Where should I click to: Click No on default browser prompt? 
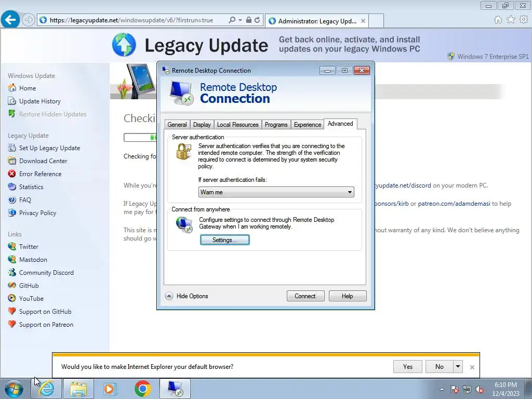coord(440,366)
